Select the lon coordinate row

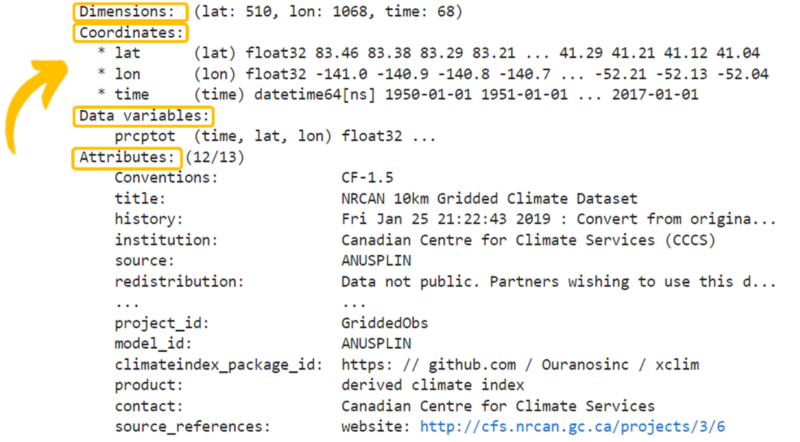pyautogui.click(x=127, y=74)
